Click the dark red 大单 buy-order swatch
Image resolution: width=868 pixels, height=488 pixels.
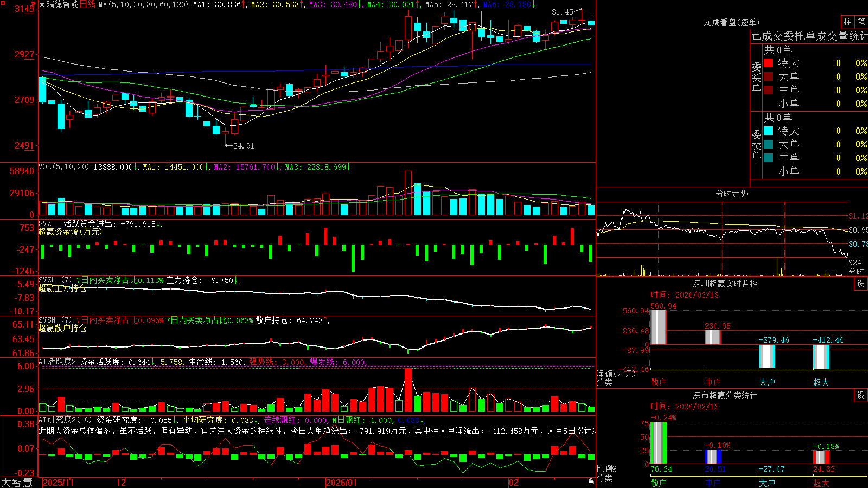(x=768, y=76)
